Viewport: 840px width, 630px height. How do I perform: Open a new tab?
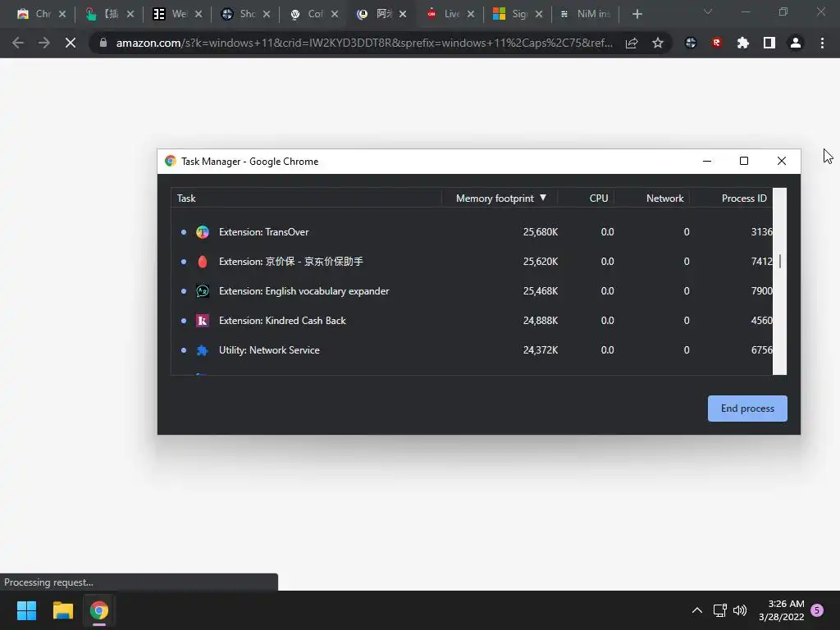[637, 14]
